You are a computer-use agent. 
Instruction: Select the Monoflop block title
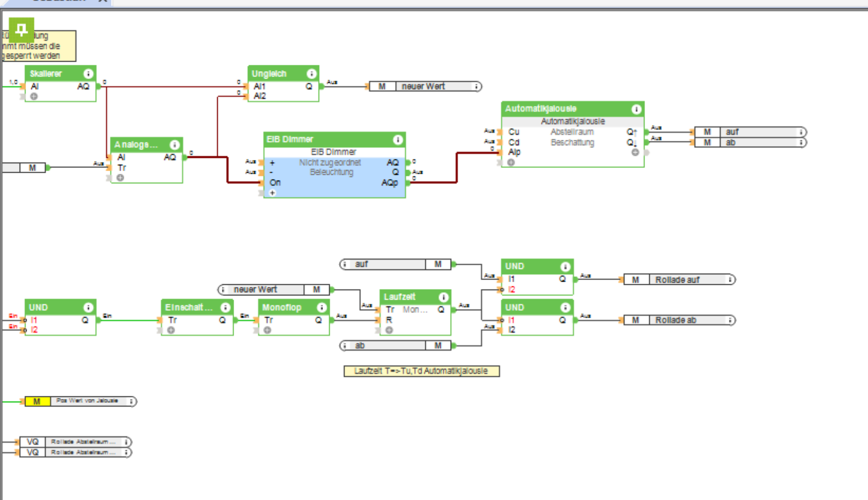pos(281,307)
